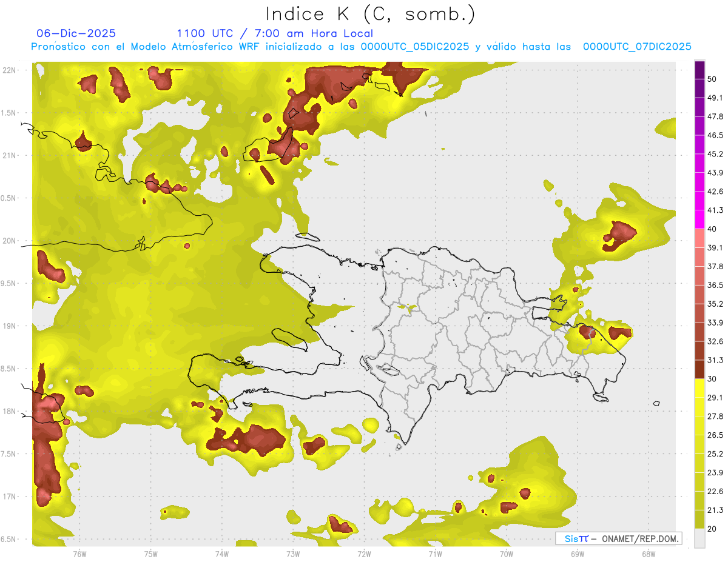Click the colorbar value '31.3'
Image resolution: width=728 pixels, height=562 pixels.
715,360
